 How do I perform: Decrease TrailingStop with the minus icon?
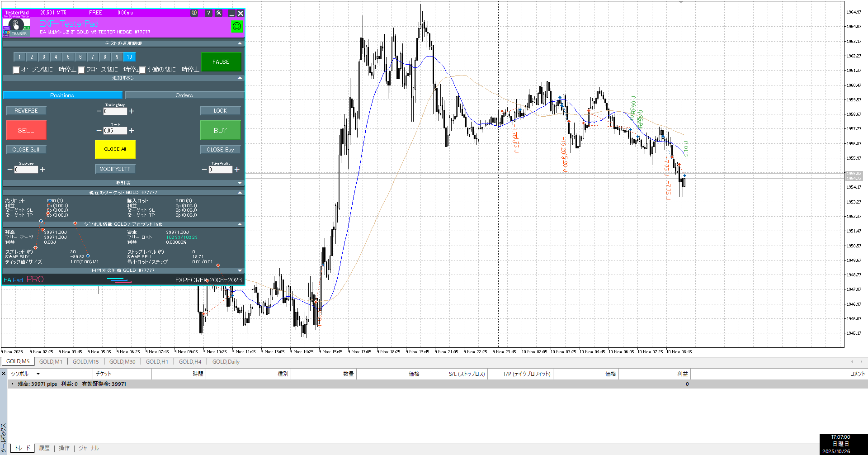click(x=99, y=111)
